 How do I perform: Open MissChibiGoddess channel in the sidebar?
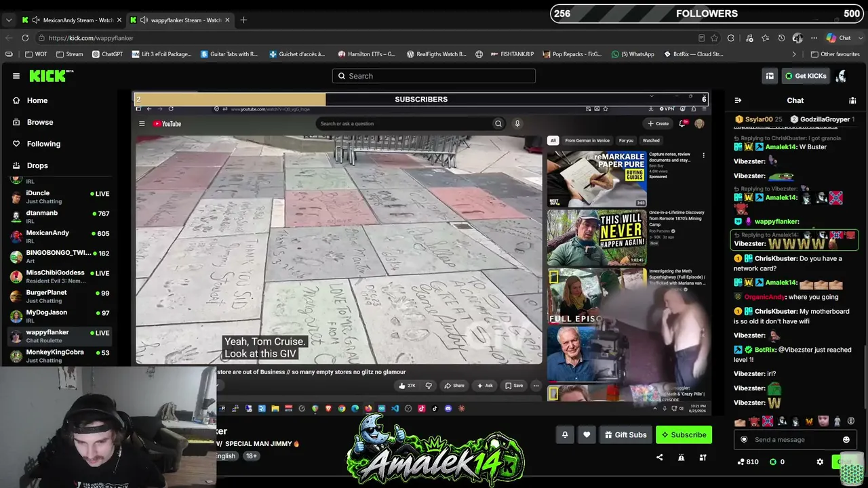pos(60,277)
